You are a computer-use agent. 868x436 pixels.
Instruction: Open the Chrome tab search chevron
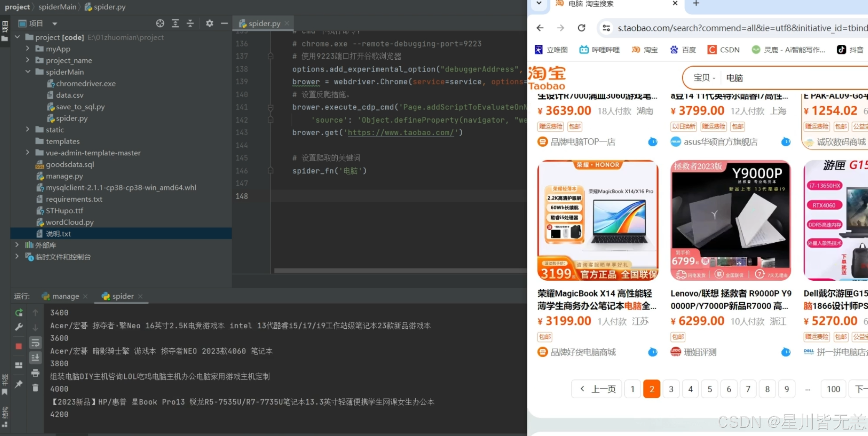click(x=539, y=3)
